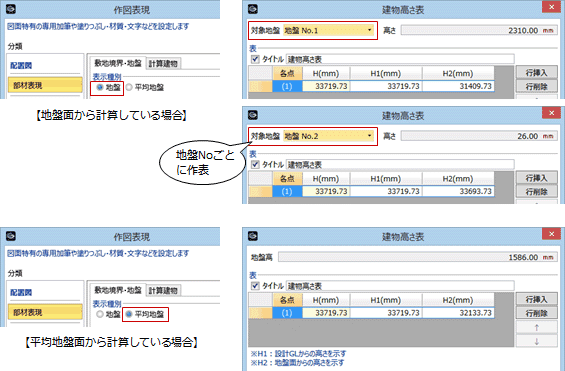Viewport: 565px width, 371px height.
Task: Click app icon of the 地盤 No.2 建物高さ表 dialog
Action: pyautogui.click(x=253, y=115)
